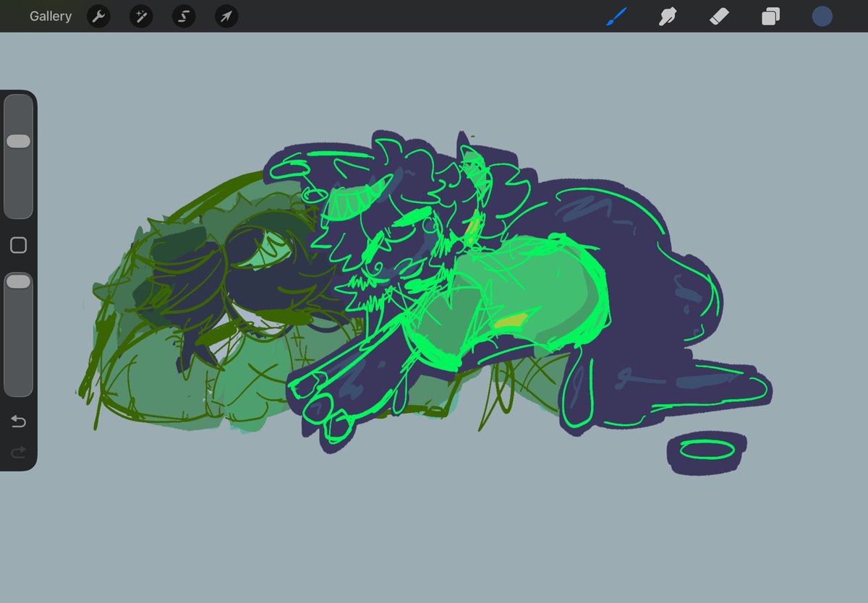Open the Actions wrench menu
Viewport: 868px width, 603px height.
(x=98, y=17)
